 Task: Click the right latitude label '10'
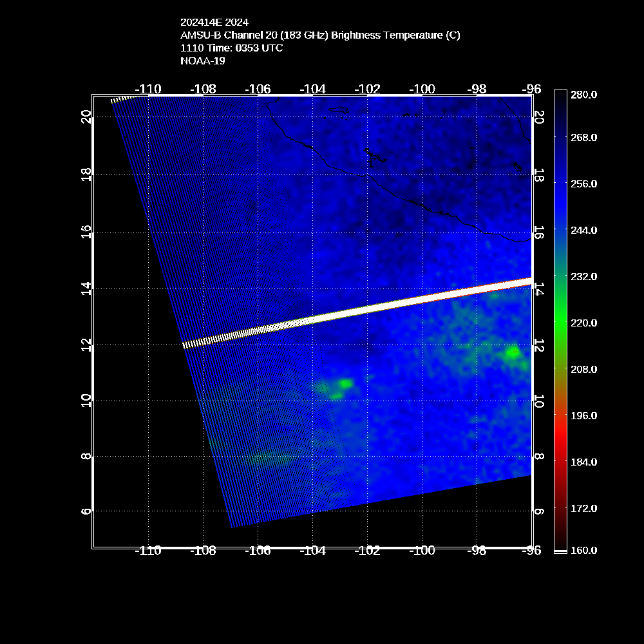(x=539, y=401)
